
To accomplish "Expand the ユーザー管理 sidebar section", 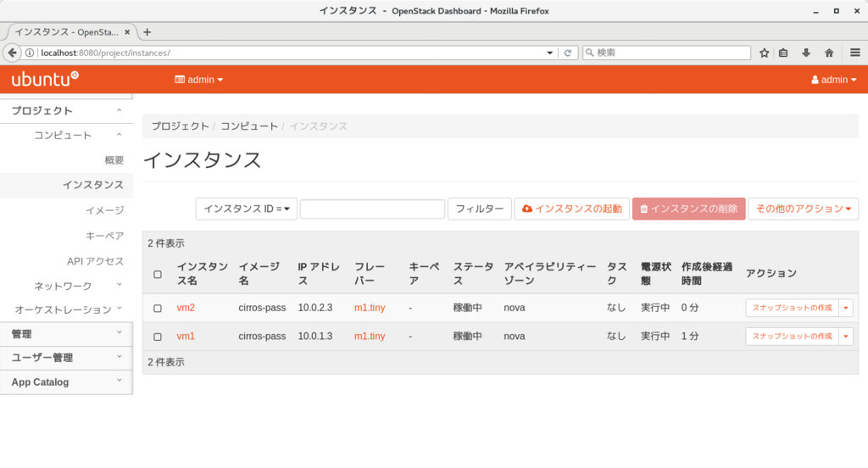I will point(66,358).
